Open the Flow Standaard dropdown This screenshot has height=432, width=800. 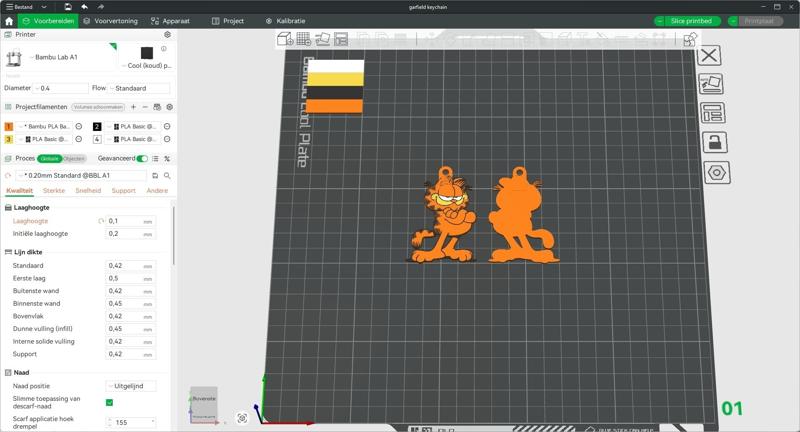[x=139, y=88]
